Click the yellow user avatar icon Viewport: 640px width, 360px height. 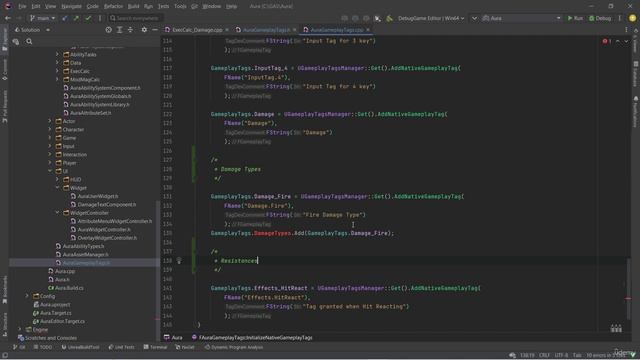633,18
